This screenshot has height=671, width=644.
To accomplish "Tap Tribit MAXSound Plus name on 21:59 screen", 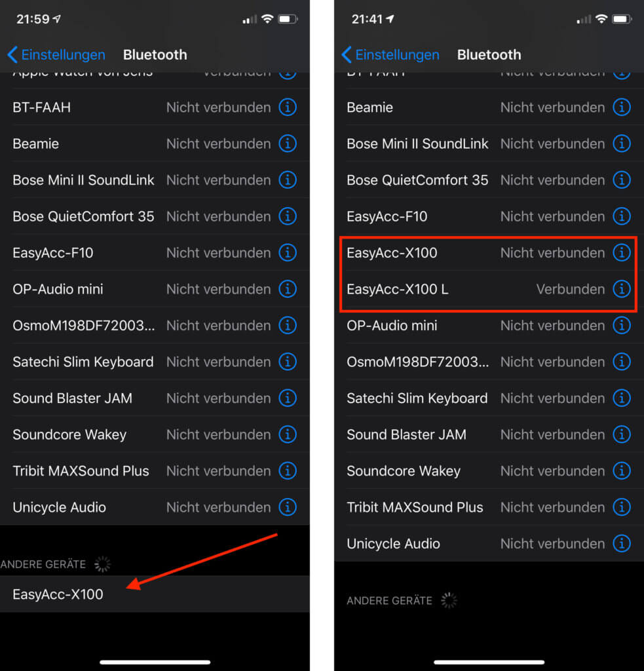I will tap(81, 471).
